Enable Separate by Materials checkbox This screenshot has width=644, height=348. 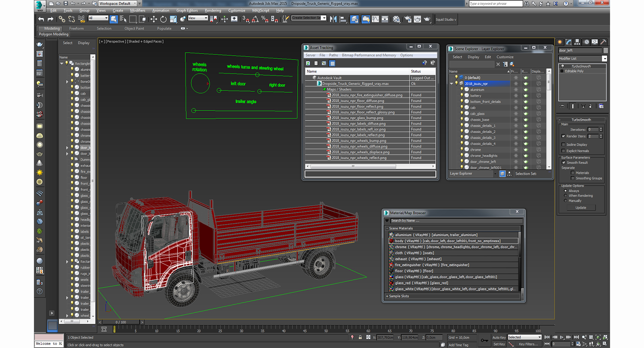click(x=572, y=173)
